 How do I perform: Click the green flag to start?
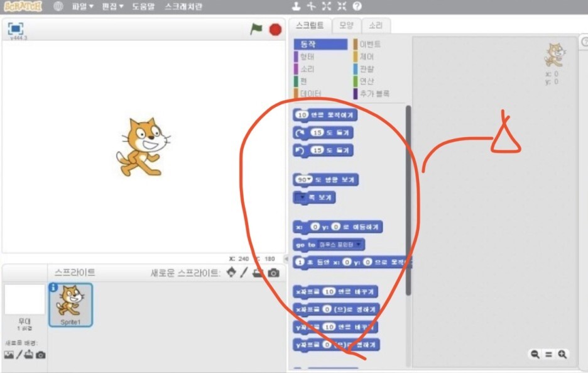click(x=256, y=29)
